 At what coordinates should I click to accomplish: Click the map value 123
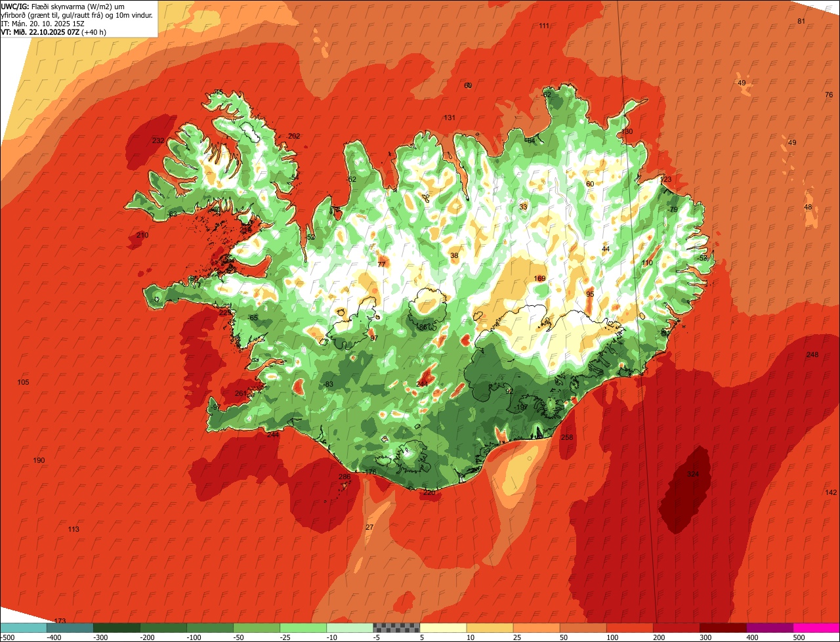tap(666, 180)
